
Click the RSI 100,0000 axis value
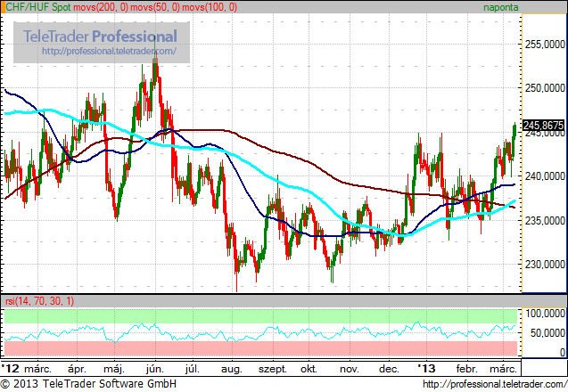(x=545, y=314)
